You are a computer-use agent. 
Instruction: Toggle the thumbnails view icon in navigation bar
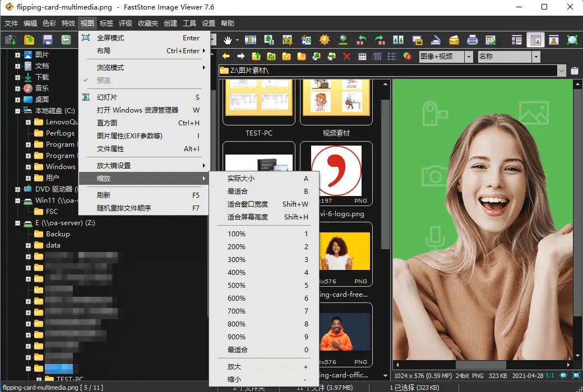(x=362, y=57)
